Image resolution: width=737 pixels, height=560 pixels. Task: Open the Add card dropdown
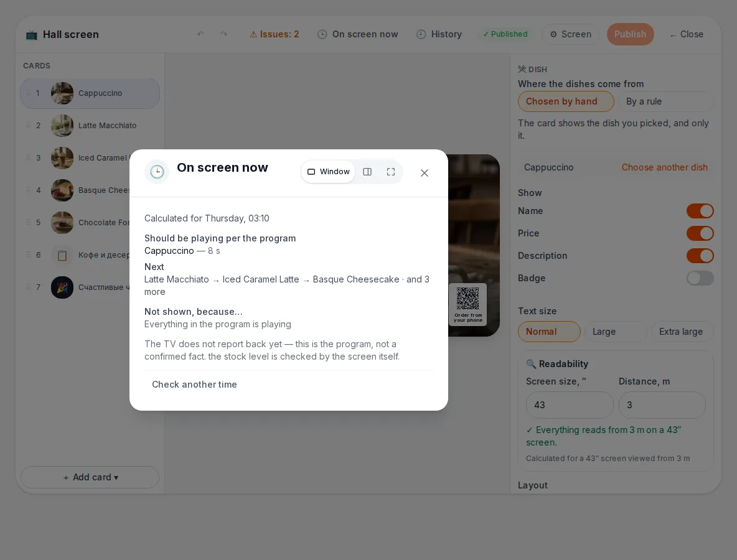(90, 477)
